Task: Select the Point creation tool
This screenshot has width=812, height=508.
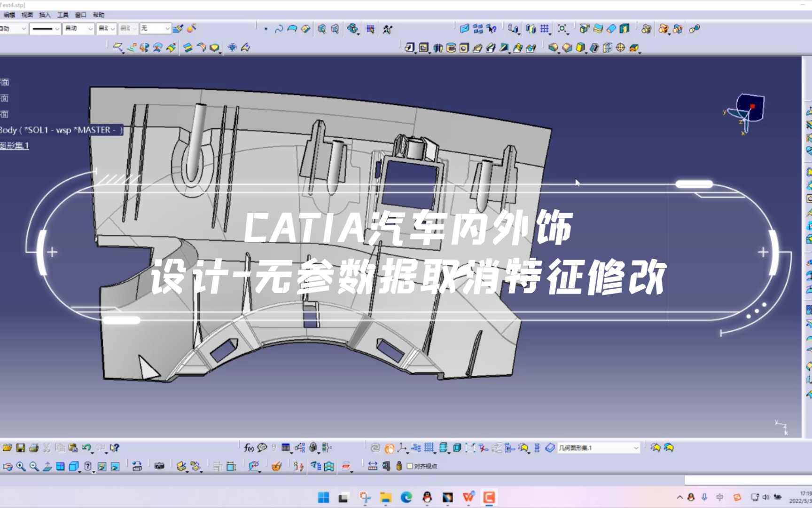Action: [266, 29]
